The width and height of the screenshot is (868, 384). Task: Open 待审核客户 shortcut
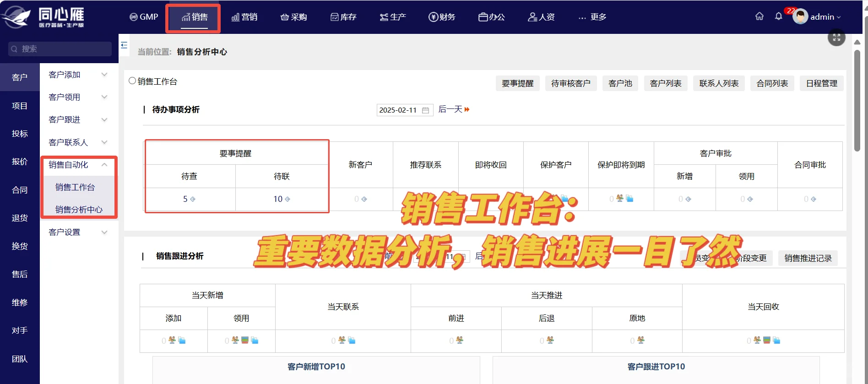click(x=571, y=83)
